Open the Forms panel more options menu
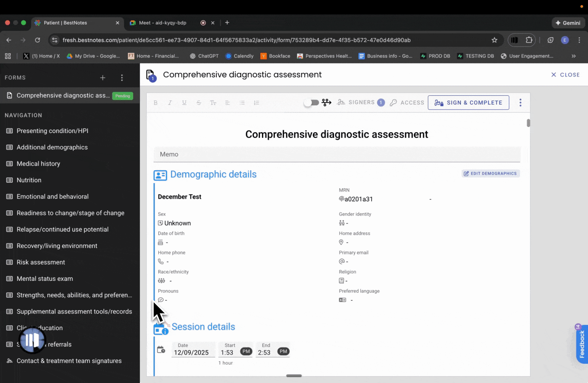The height and width of the screenshot is (383, 588). tap(122, 78)
